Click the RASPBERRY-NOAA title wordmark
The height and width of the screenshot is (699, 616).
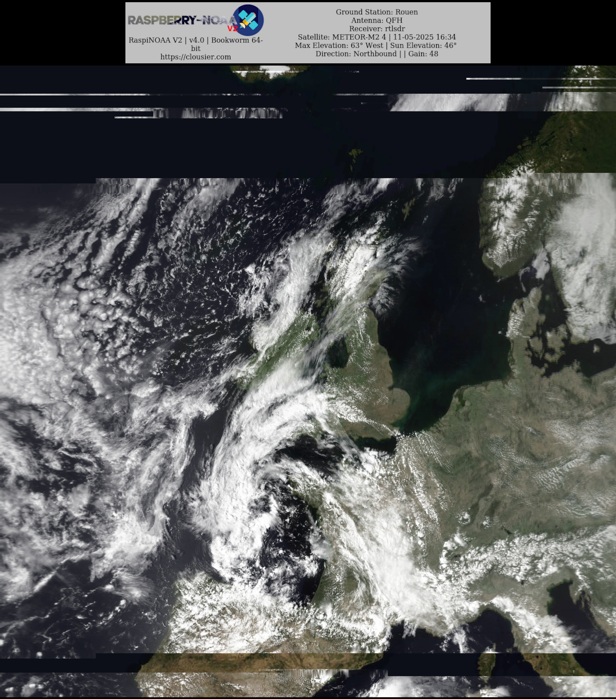(182, 20)
